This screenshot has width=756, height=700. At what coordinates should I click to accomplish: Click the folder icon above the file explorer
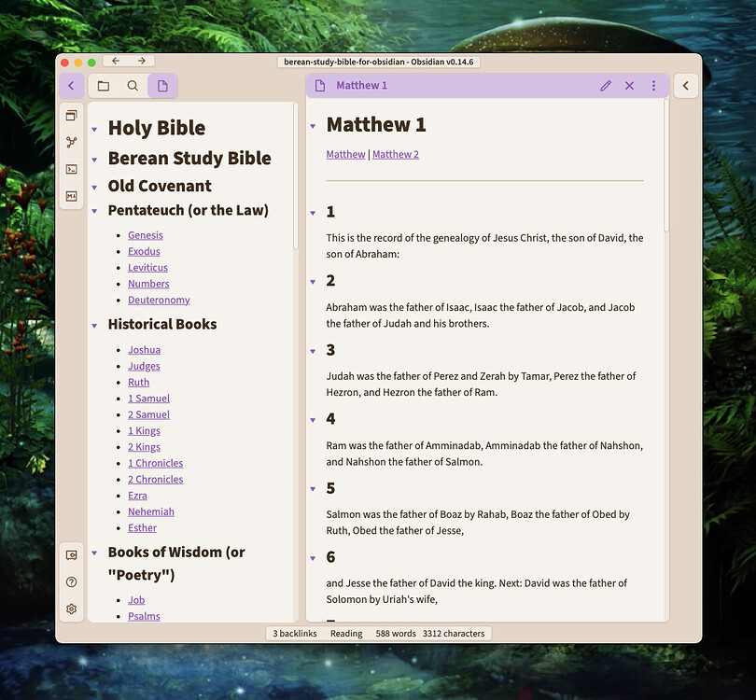[x=103, y=85]
